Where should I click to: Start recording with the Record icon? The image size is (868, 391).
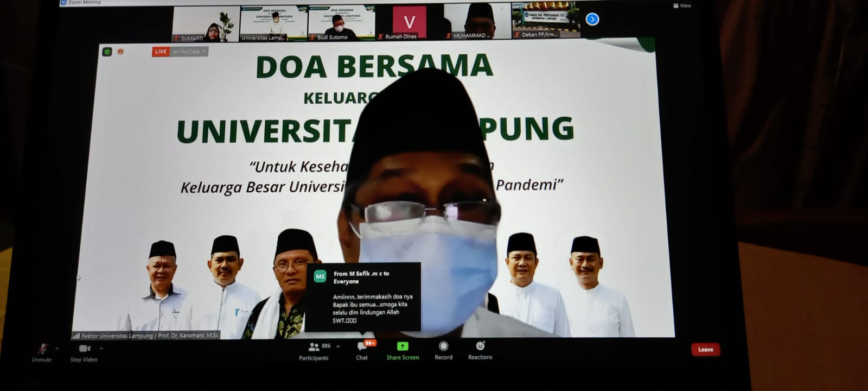(x=443, y=346)
